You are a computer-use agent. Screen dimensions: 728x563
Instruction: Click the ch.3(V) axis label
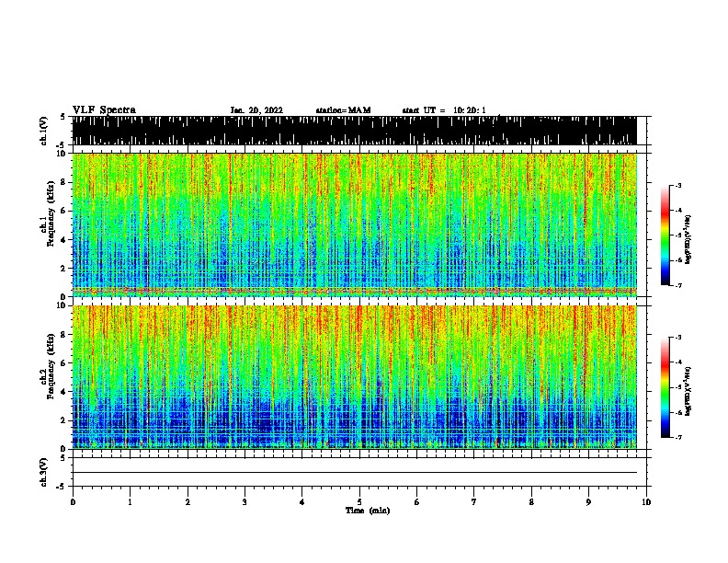[x=43, y=472]
